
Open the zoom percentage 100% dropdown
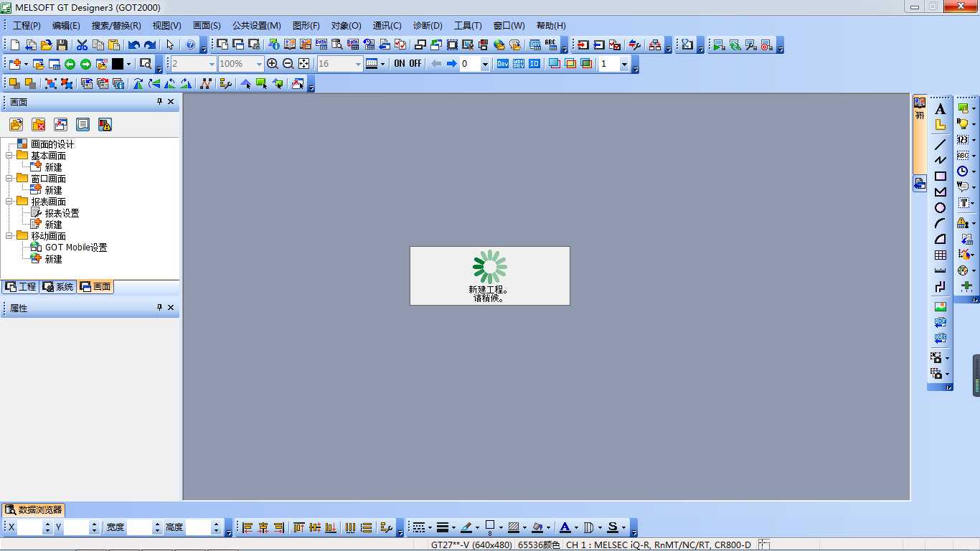click(x=259, y=64)
